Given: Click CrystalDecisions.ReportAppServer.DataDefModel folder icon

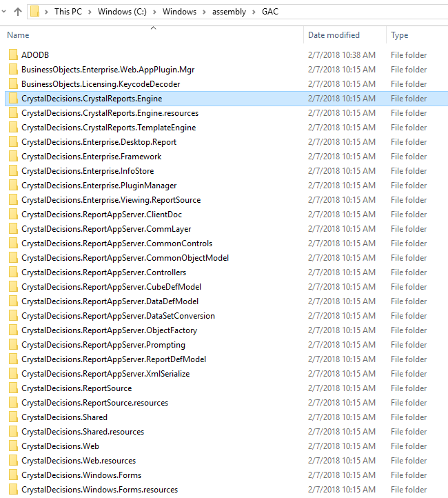Looking at the screenshot, I should (13, 301).
